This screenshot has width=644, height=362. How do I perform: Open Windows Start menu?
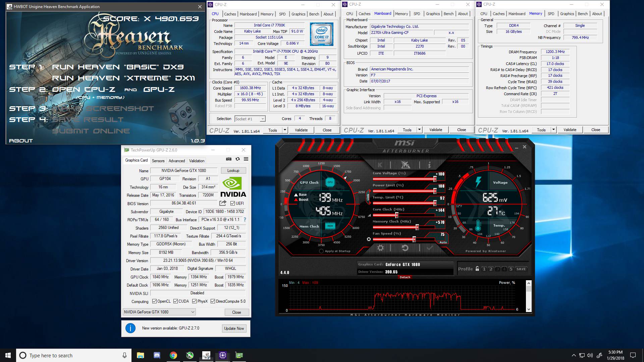point(8,355)
